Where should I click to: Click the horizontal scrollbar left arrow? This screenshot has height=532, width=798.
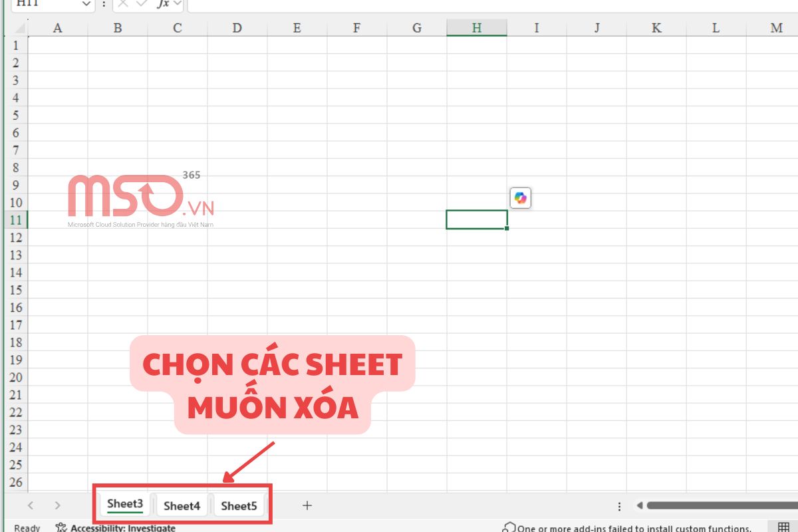coord(639,505)
